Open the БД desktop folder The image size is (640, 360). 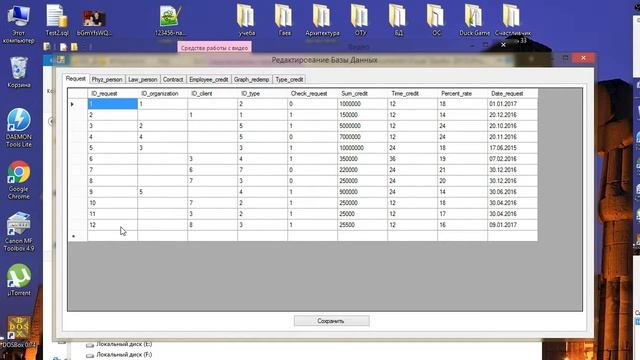click(x=398, y=20)
